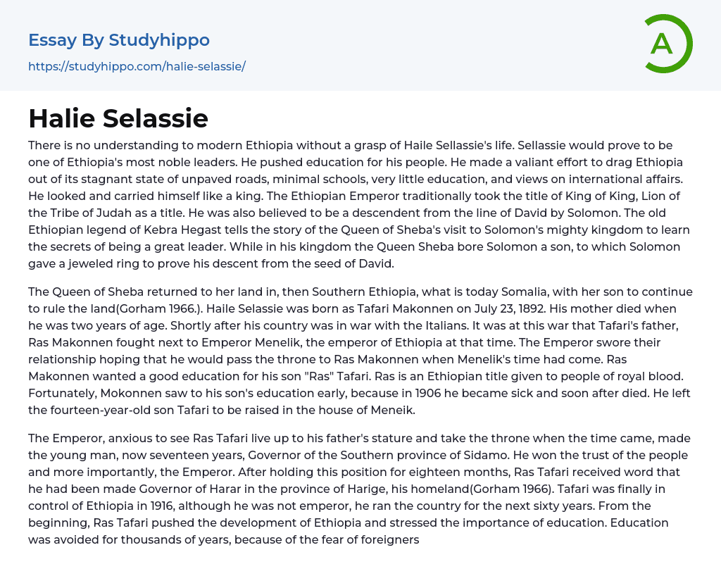
Task: Click the Halie Selassie essay title
Action: (x=118, y=118)
